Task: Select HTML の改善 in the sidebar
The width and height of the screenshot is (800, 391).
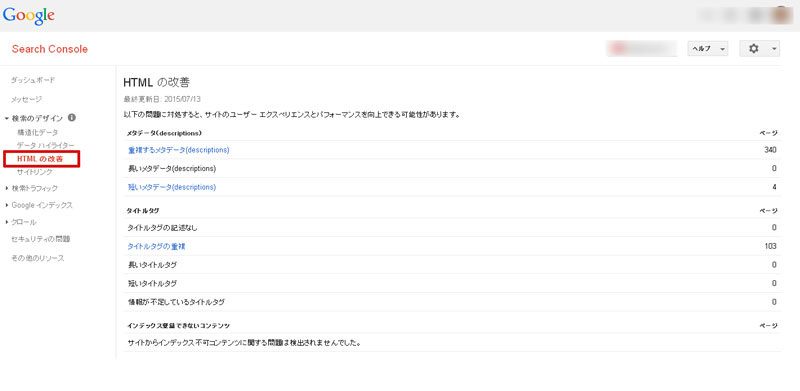Action: (40, 159)
